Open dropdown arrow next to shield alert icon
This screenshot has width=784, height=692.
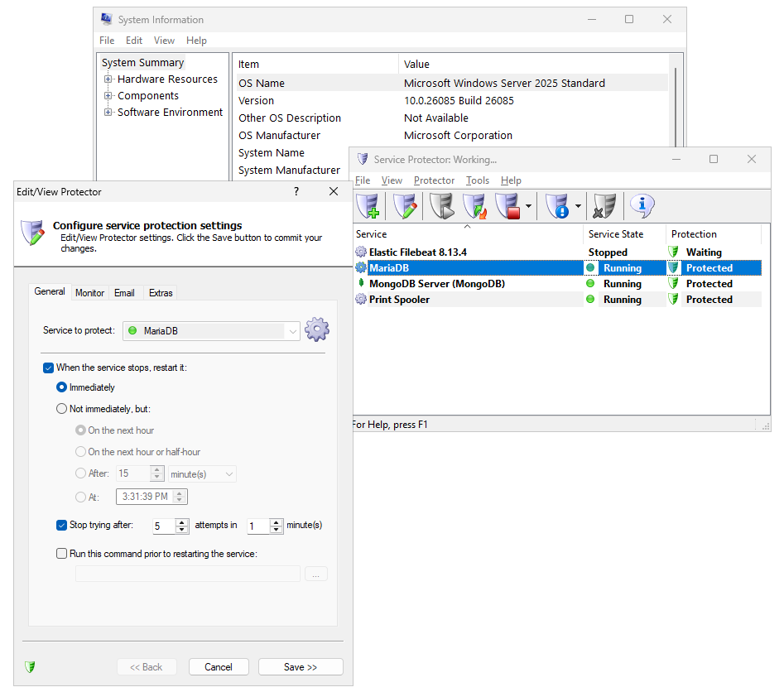578,206
